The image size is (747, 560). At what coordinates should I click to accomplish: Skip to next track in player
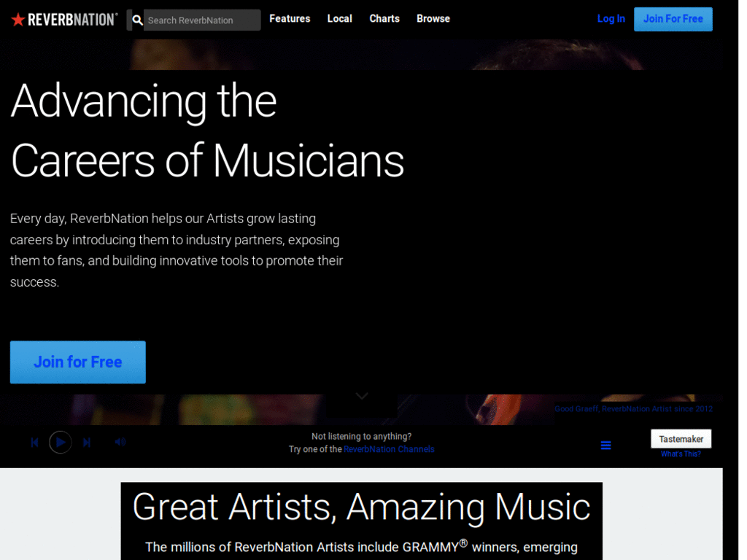click(x=87, y=443)
